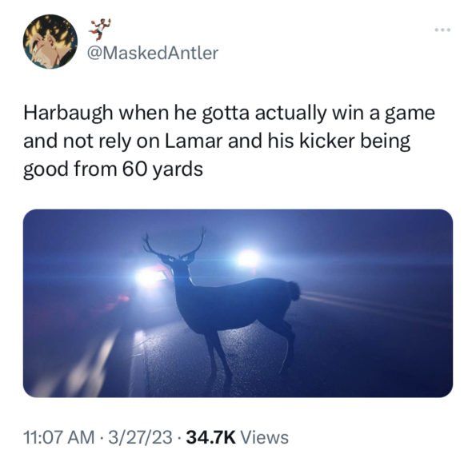Open the author's round profile avatar
Screen dimensions: 476x462
click(x=50, y=42)
